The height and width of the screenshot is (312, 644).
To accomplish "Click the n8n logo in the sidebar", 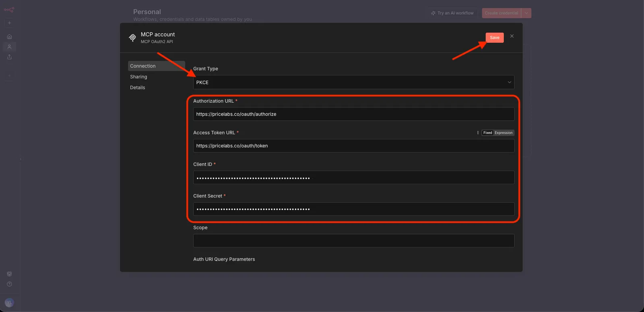I will pos(9,10).
